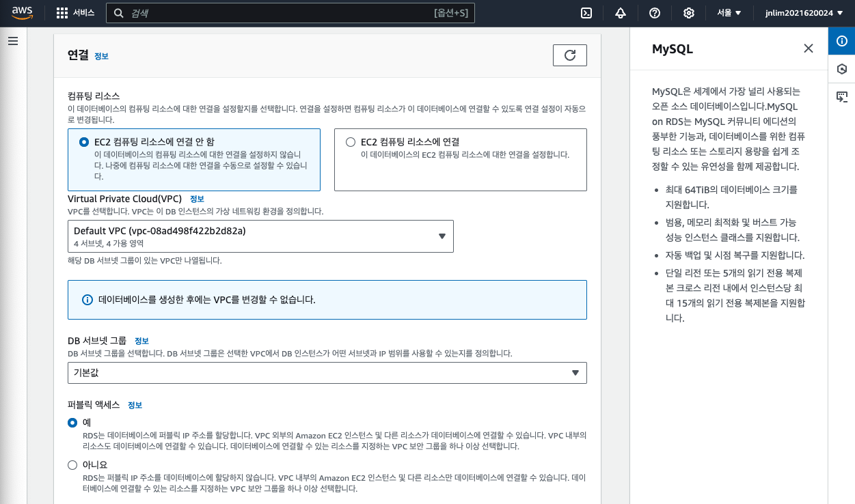Open the hexagon icon in right sidebar
This screenshot has width=855, height=504.
point(841,69)
